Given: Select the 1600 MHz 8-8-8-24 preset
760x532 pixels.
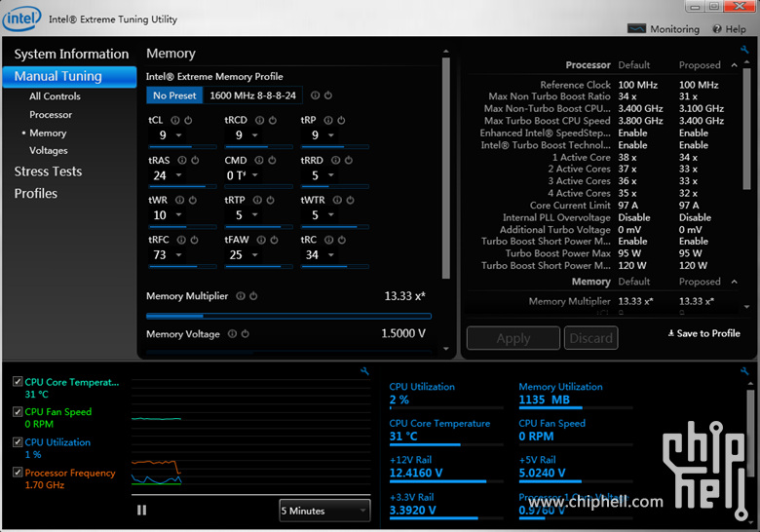Looking at the screenshot, I should coord(253,95).
